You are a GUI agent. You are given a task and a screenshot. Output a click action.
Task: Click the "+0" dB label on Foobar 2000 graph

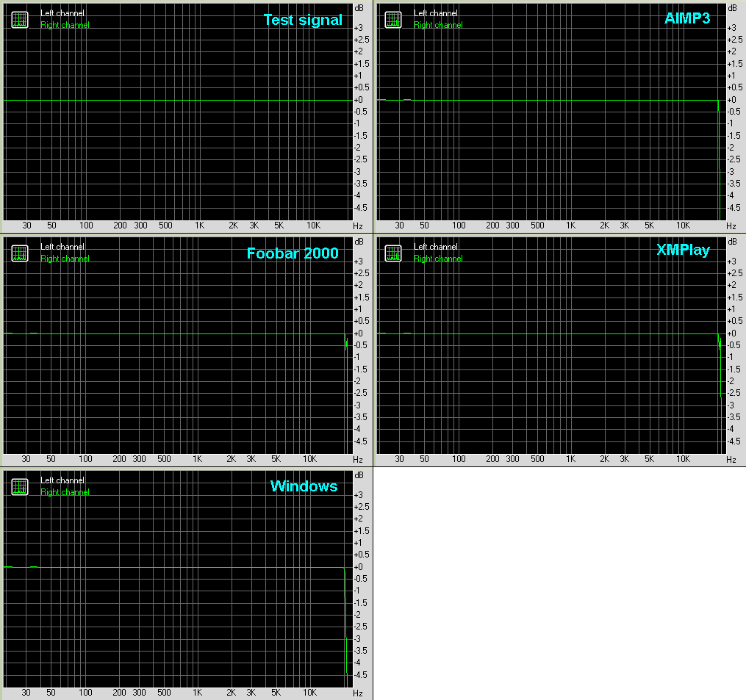[358, 333]
